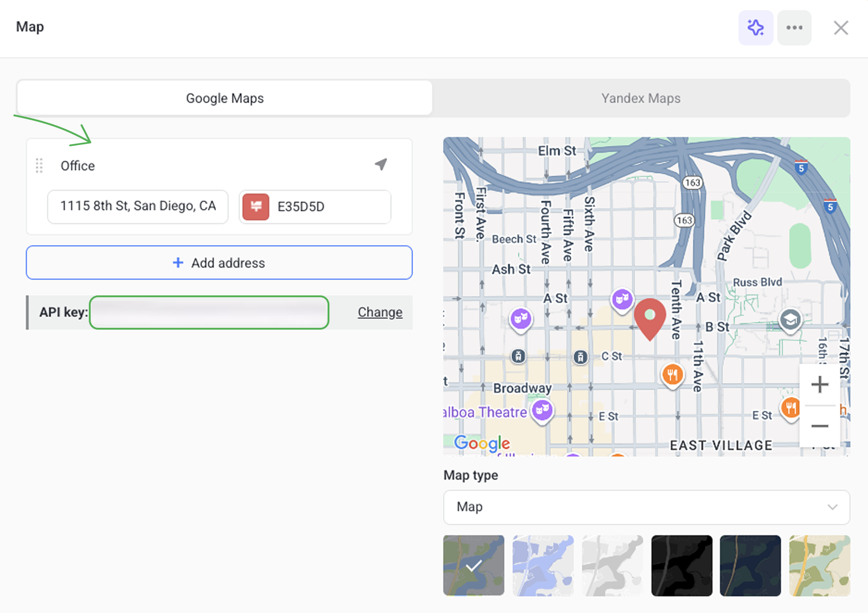868x613 pixels.
Task: Click the AI sparkle assistant icon
Action: [x=756, y=28]
